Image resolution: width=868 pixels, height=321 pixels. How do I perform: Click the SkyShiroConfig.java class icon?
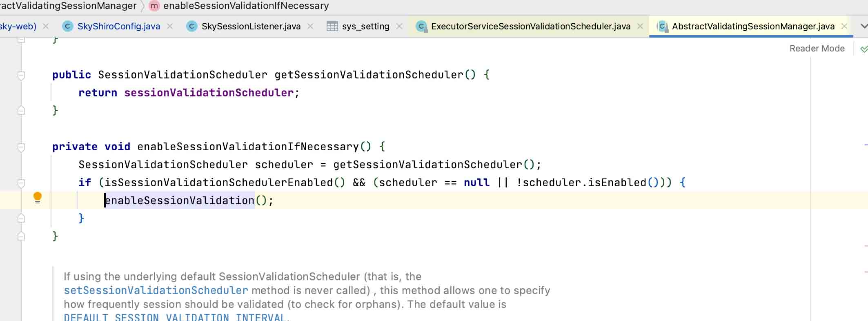click(68, 27)
